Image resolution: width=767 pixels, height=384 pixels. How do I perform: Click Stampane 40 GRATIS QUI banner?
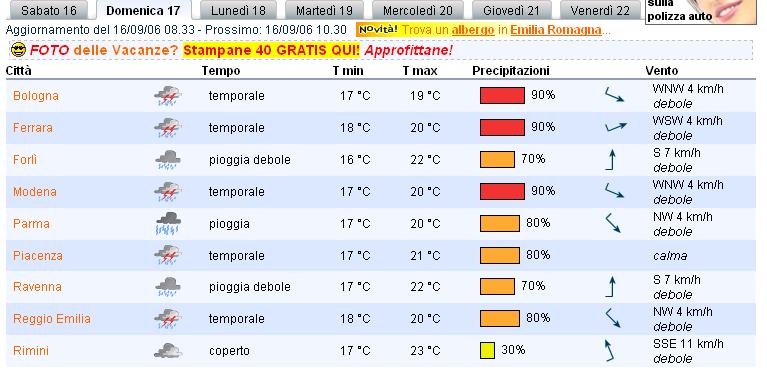point(271,50)
